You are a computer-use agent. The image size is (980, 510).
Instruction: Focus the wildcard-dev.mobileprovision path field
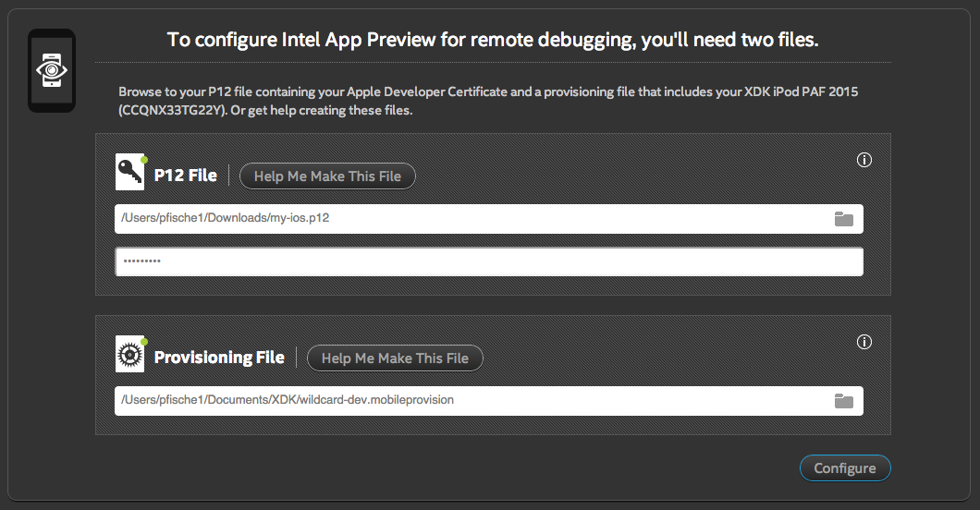click(x=462, y=401)
